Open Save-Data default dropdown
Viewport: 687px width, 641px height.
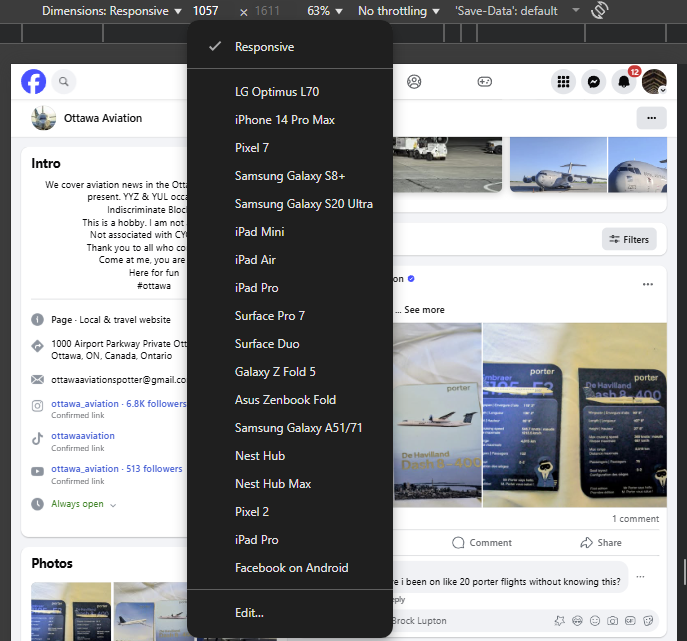517,11
